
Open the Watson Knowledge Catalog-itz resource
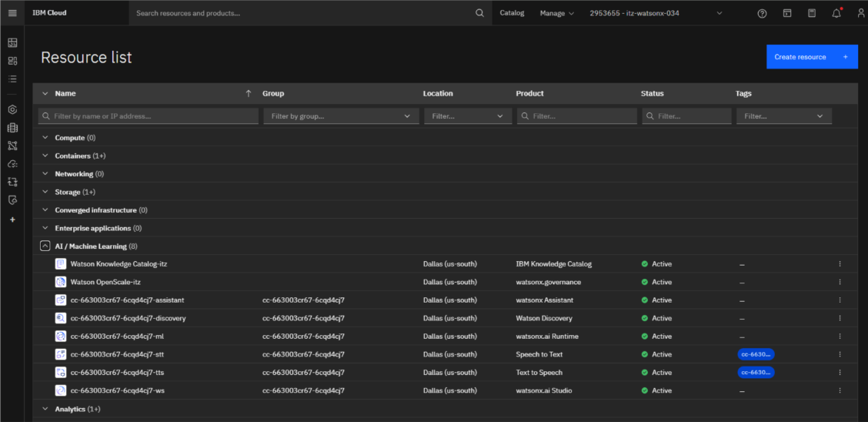click(x=119, y=264)
